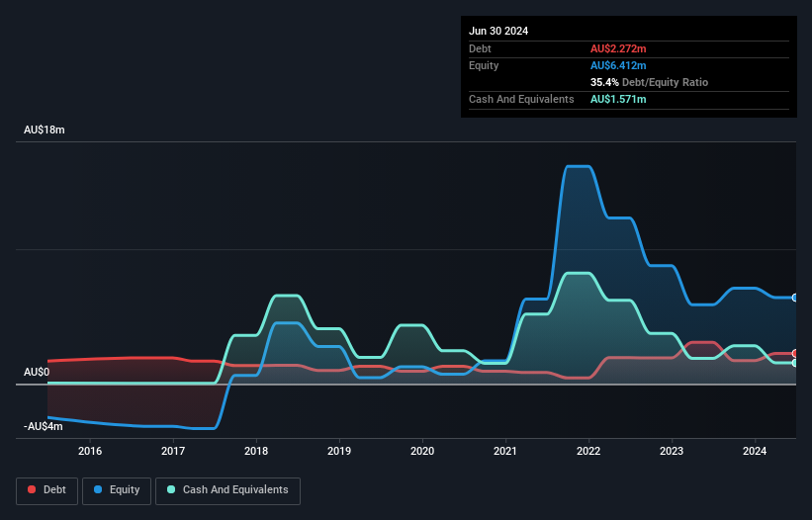Click the 2019 x-axis label
This screenshot has width=812, height=520.
pos(339,451)
